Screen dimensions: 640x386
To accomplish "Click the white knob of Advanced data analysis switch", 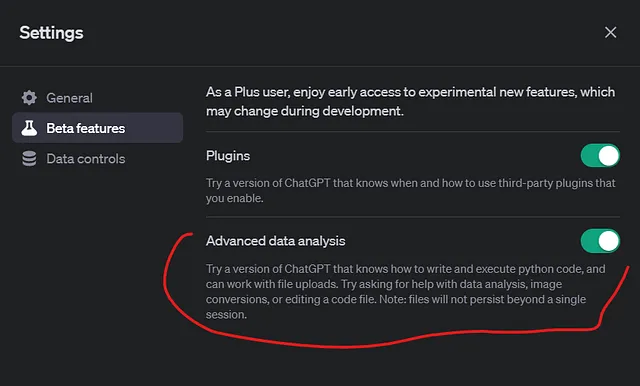I will tap(609, 241).
